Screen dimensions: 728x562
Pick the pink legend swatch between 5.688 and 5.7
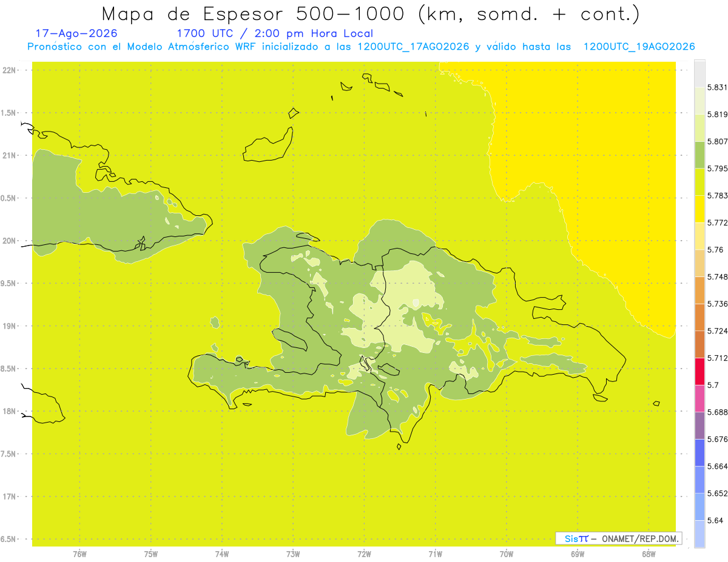[x=699, y=398]
